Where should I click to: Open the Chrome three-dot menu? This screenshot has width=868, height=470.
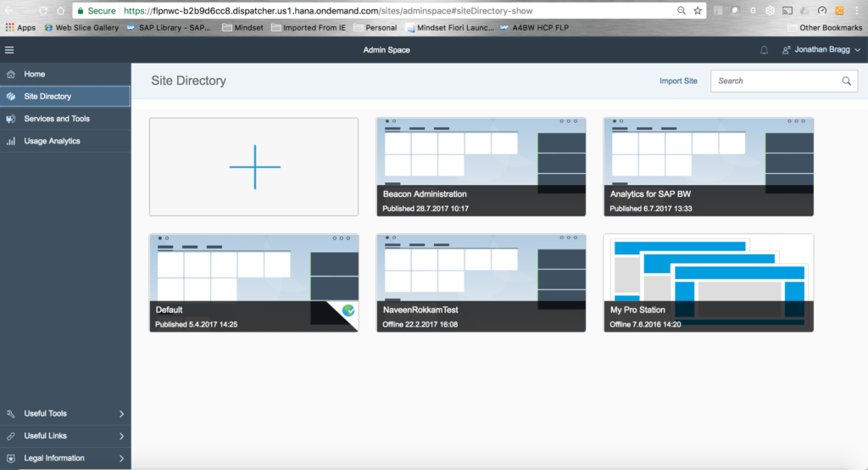tap(856, 10)
